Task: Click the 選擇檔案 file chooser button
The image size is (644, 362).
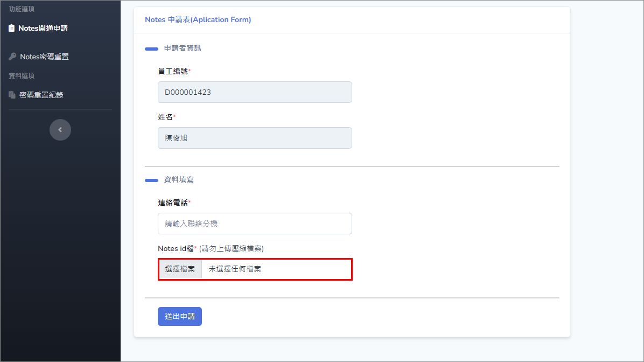Action: [x=180, y=269]
